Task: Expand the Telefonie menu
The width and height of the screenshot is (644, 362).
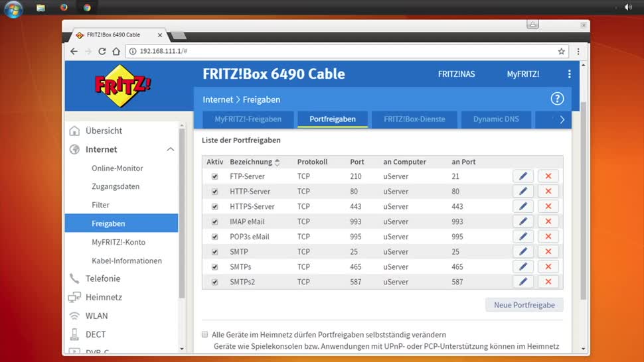Action: click(x=103, y=278)
